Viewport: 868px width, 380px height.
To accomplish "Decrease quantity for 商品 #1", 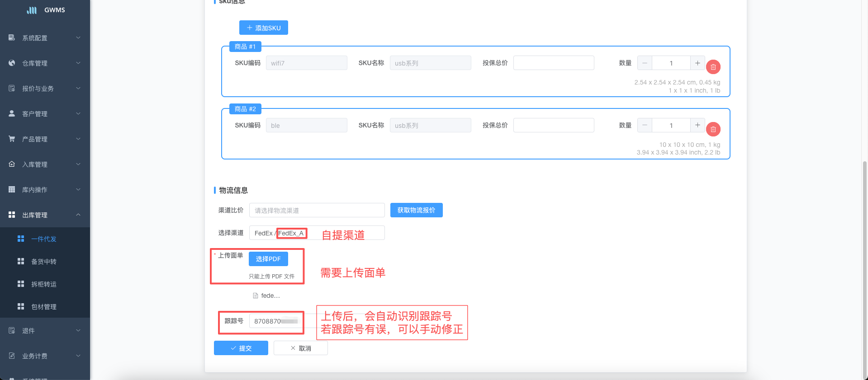I will [x=645, y=63].
